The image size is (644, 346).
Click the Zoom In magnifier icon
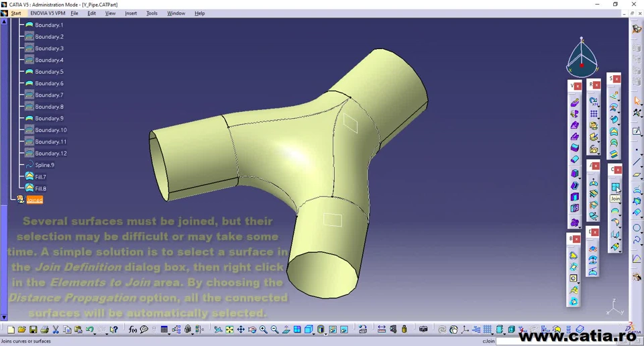(x=263, y=329)
